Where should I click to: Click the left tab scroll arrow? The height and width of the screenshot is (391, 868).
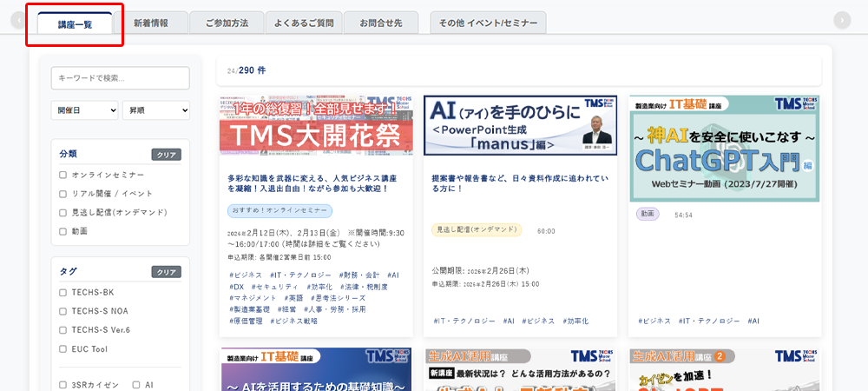click(18, 21)
